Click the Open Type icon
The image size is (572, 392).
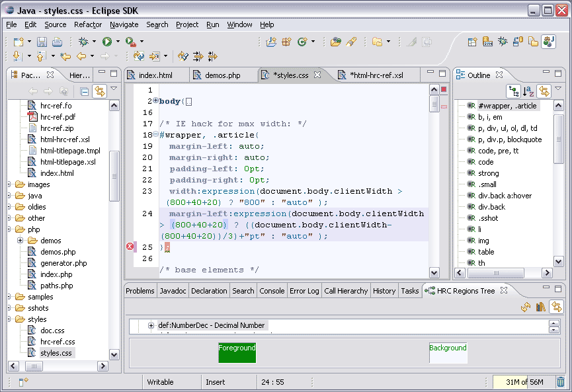336,42
